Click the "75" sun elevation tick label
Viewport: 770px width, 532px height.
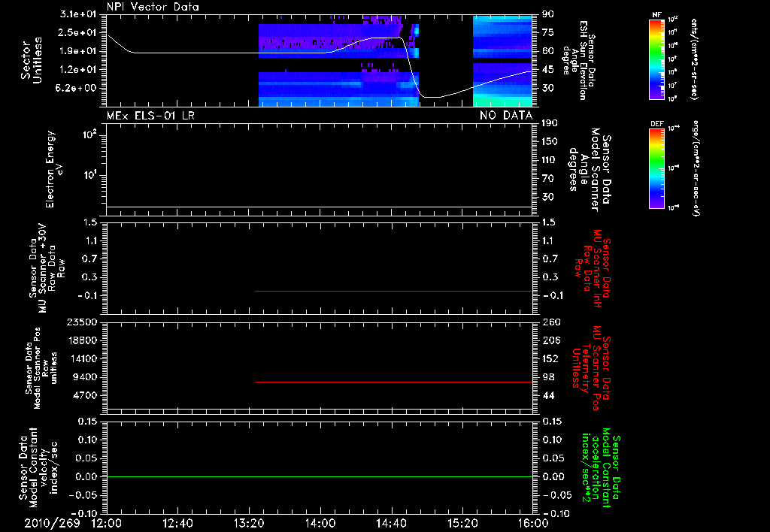point(548,33)
